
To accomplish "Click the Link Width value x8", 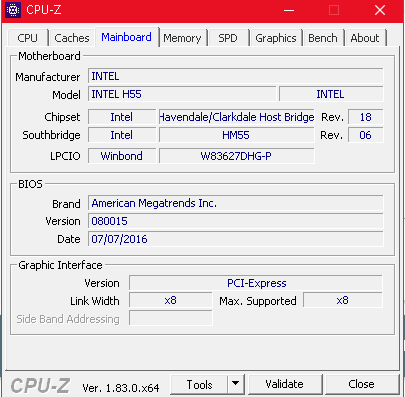I will (x=171, y=300).
